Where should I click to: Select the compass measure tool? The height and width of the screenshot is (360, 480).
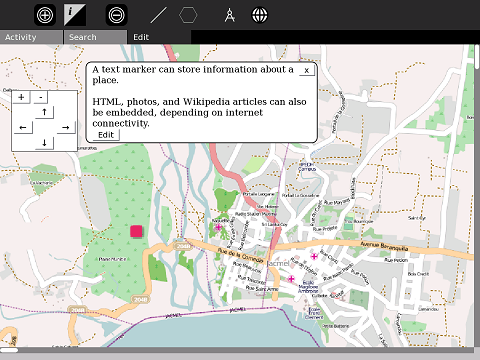(x=230, y=15)
